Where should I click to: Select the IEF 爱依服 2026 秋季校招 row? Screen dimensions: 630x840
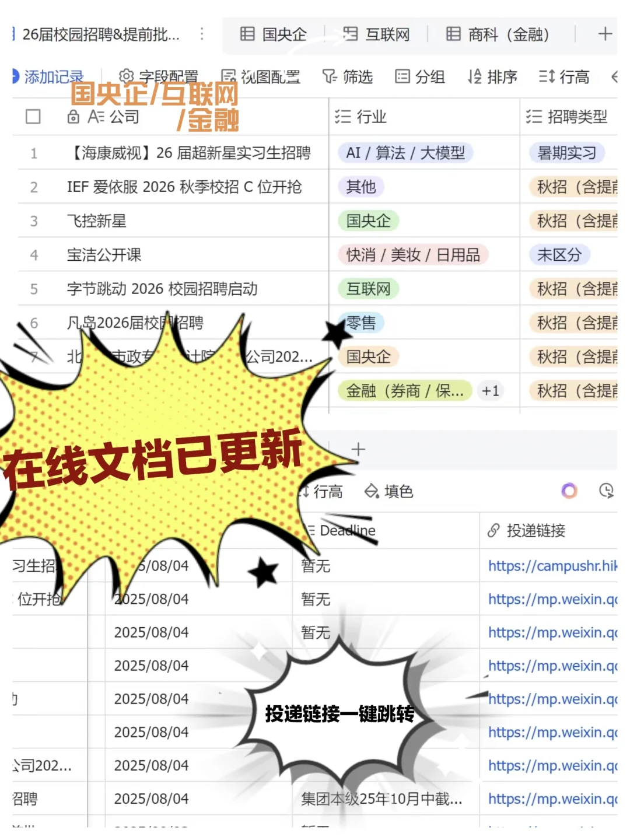tap(184, 187)
